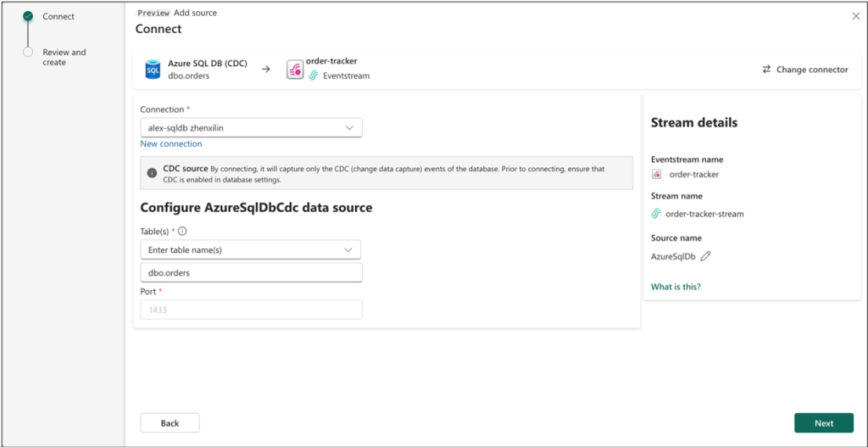
Task: Click the arrow between source and eventstream
Action: [x=265, y=70]
